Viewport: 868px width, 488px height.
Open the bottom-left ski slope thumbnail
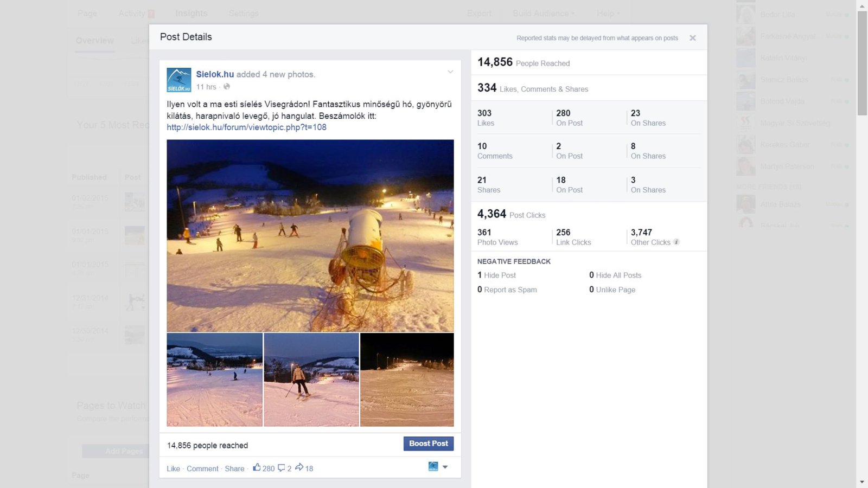214,380
